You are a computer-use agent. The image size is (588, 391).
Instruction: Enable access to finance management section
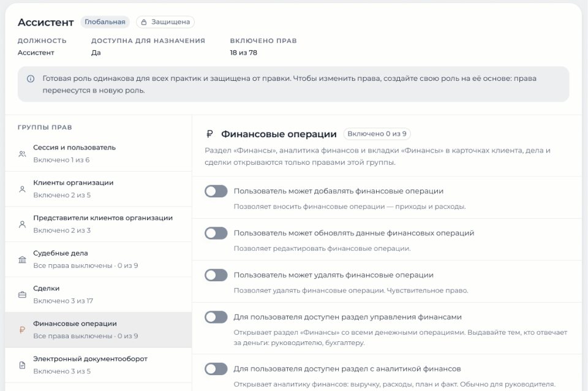pyautogui.click(x=216, y=317)
